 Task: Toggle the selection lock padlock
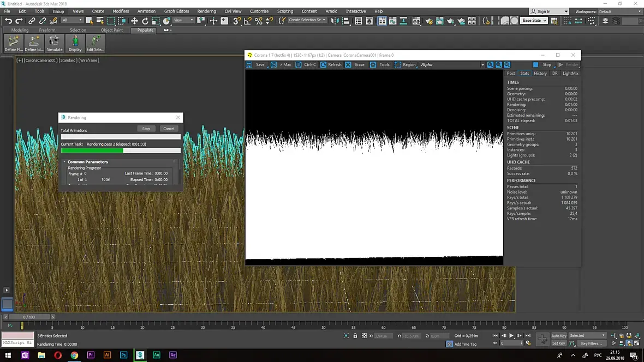pyautogui.click(x=355, y=336)
